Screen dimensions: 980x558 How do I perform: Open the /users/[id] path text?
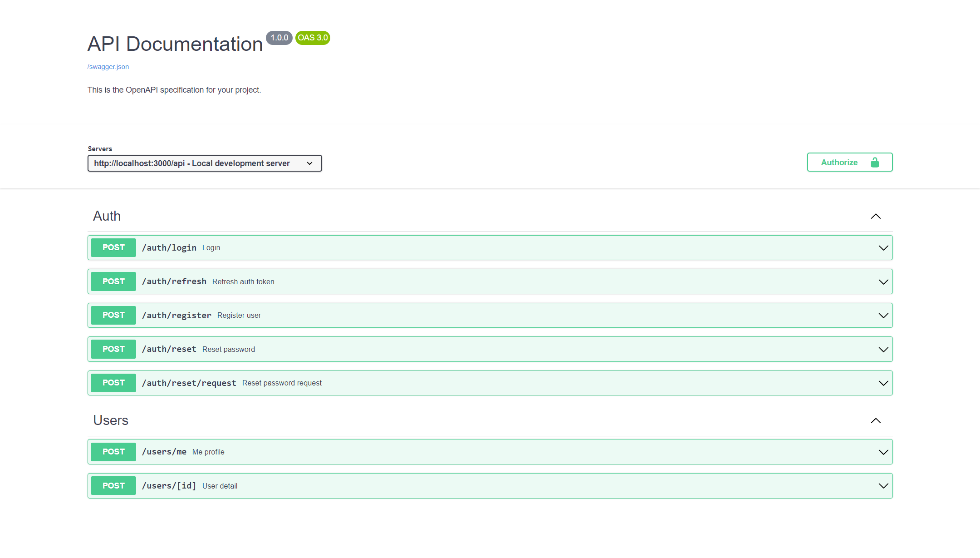coord(169,486)
